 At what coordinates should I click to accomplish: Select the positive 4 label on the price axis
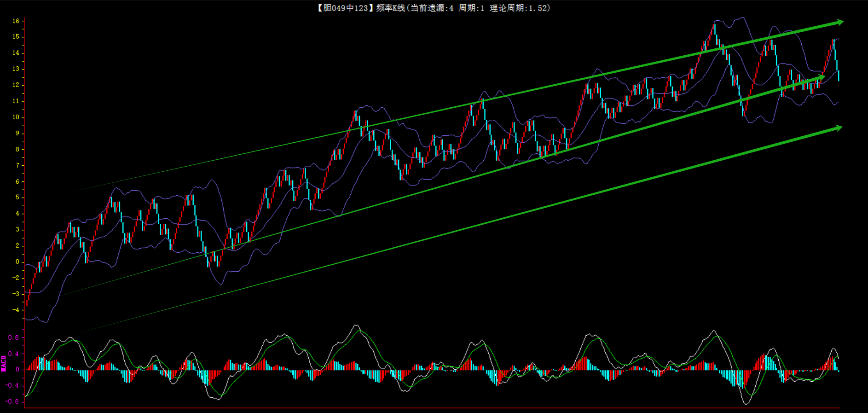click(17, 214)
